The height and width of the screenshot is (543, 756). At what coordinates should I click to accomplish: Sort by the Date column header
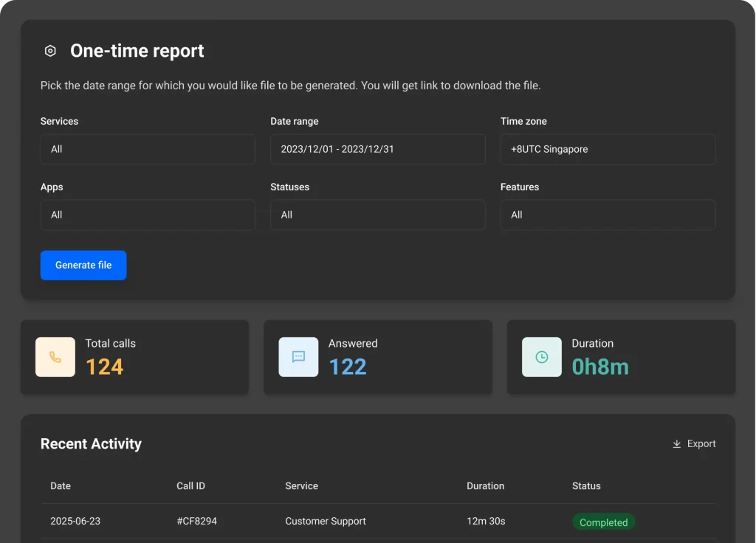61,486
